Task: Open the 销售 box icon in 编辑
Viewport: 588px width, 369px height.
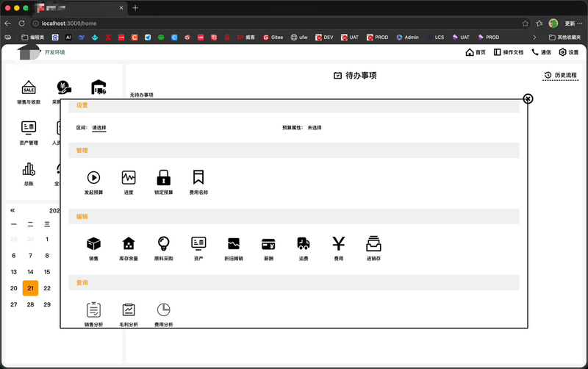Action: click(93, 244)
